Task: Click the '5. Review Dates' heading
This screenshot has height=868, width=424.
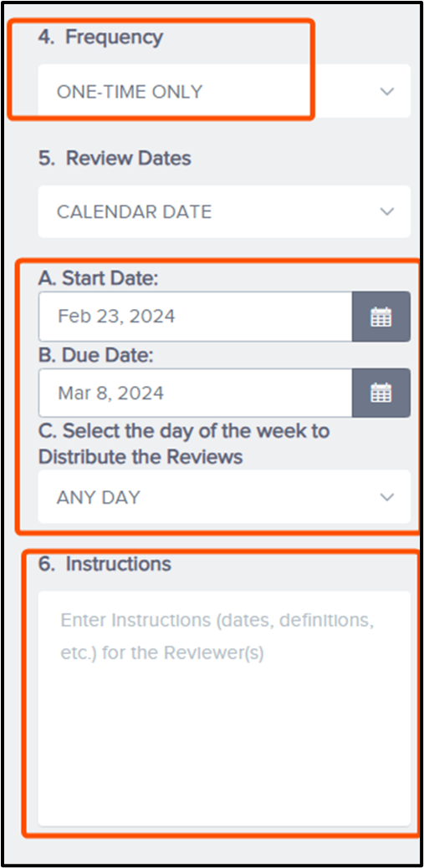Action: click(x=115, y=158)
